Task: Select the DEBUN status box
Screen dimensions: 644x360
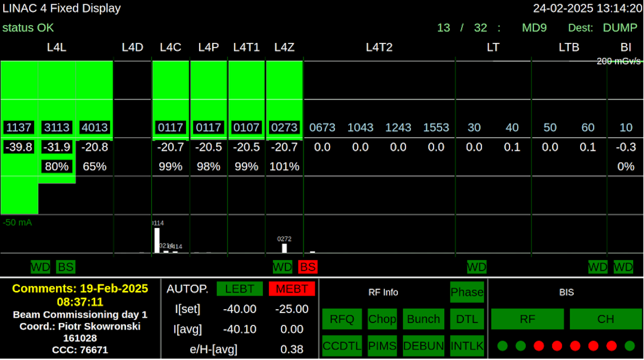Action: click(x=424, y=346)
